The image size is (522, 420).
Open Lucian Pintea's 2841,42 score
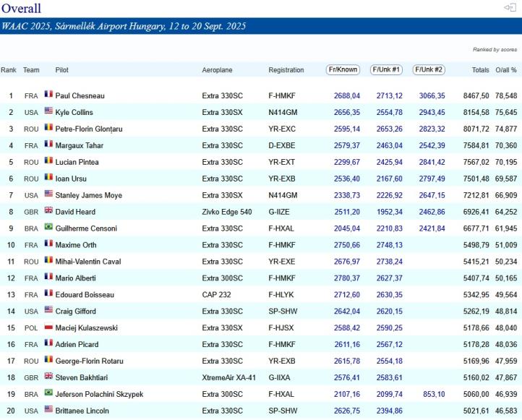432,162
